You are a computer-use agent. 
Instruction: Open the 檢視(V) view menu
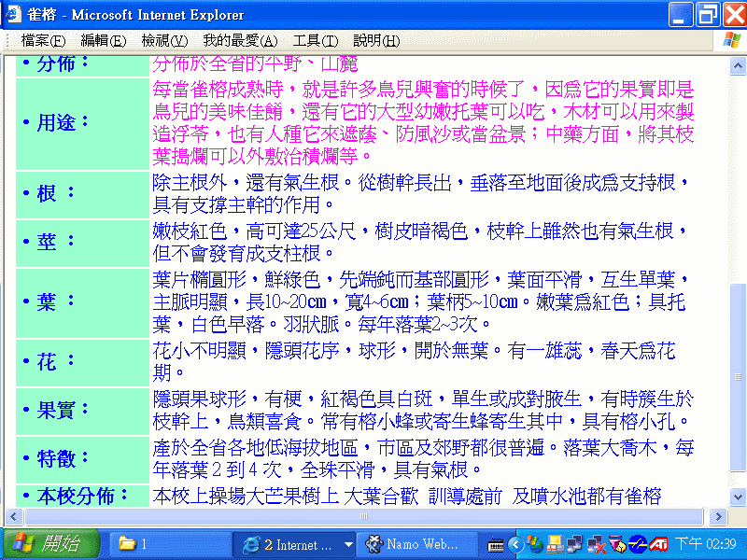tap(165, 40)
